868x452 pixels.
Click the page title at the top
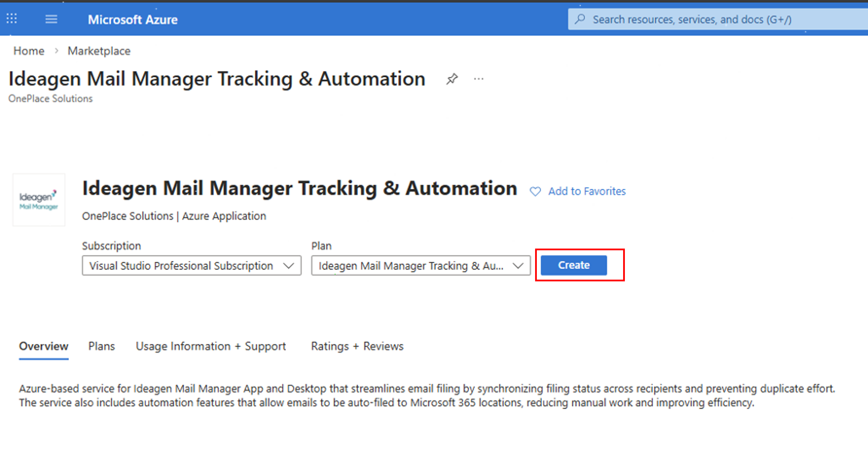click(x=217, y=79)
